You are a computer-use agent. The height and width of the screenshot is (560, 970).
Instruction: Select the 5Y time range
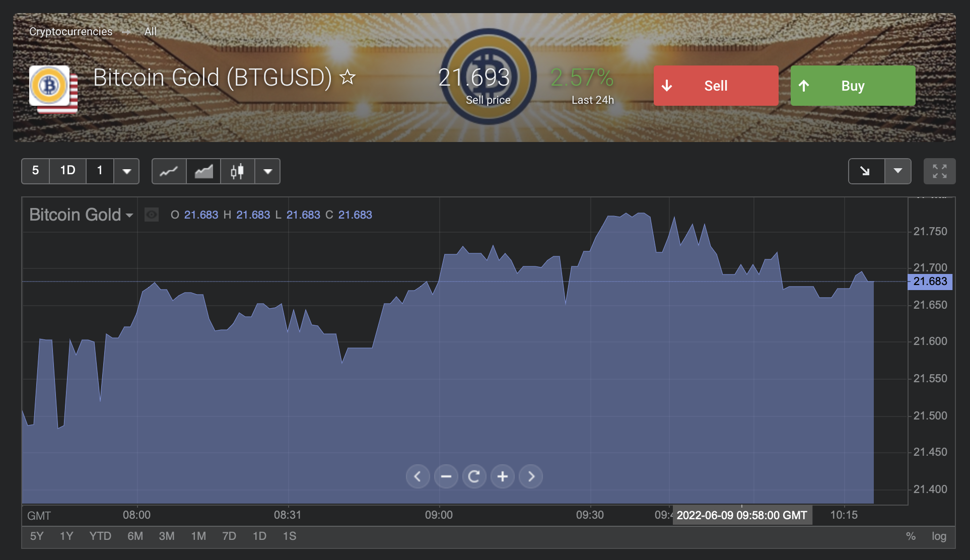37,536
